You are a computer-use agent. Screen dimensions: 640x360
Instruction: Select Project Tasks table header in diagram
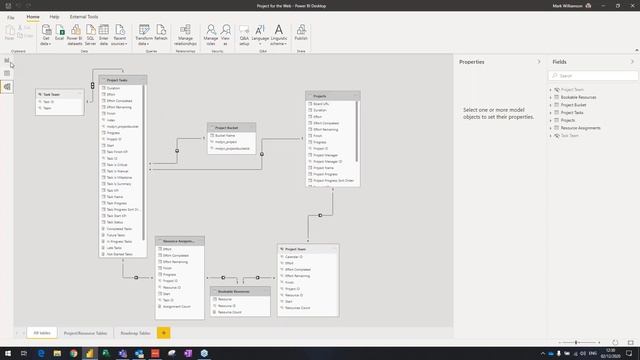tap(123, 80)
